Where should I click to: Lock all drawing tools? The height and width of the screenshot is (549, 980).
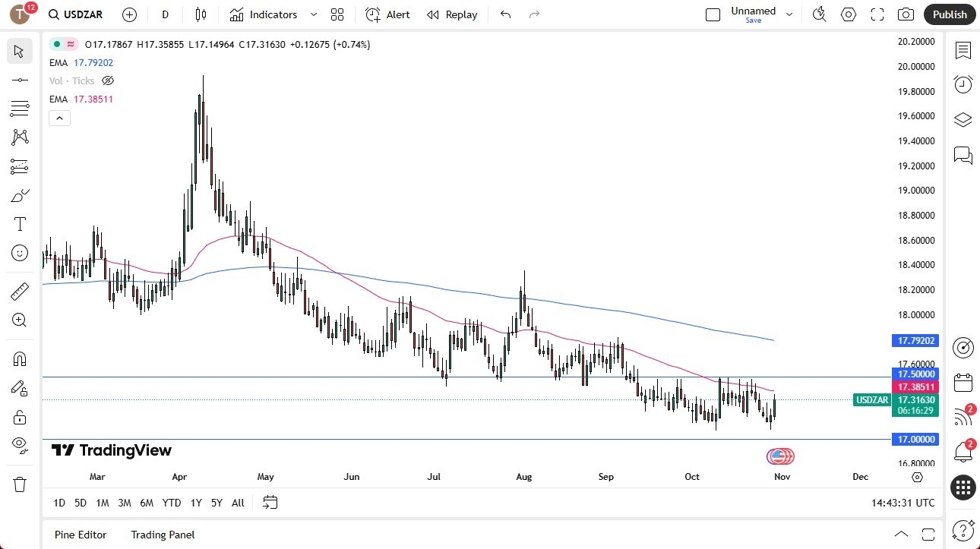(x=20, y=417)
